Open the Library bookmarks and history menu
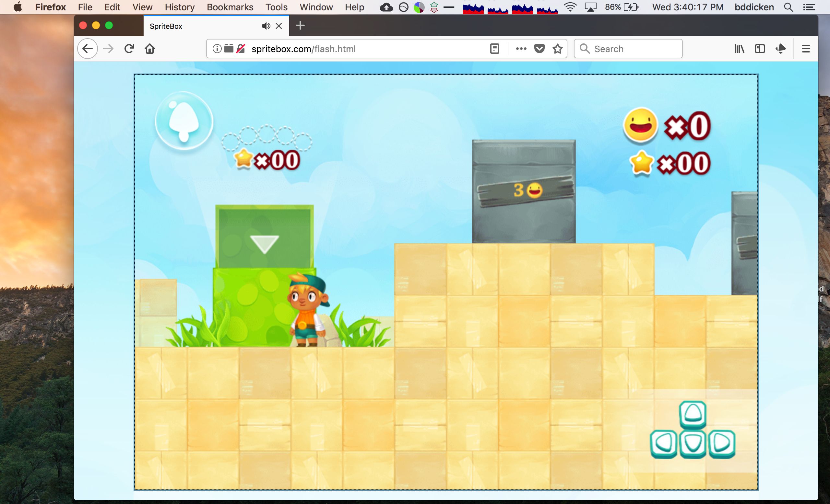The image size is (830, 504). [x=739, y=49]
